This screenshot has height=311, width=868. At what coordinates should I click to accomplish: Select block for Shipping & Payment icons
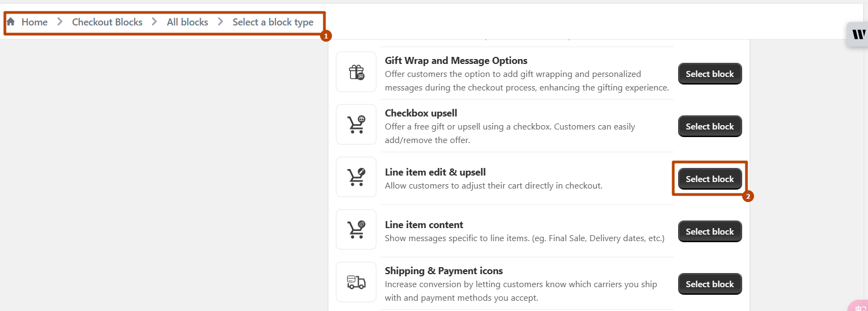coord(710,284)
